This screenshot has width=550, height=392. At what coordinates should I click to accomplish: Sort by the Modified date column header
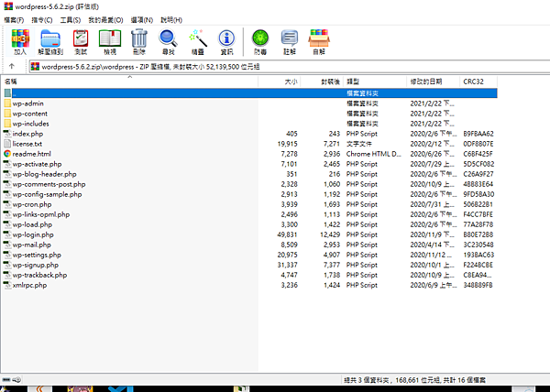[433, 82]
